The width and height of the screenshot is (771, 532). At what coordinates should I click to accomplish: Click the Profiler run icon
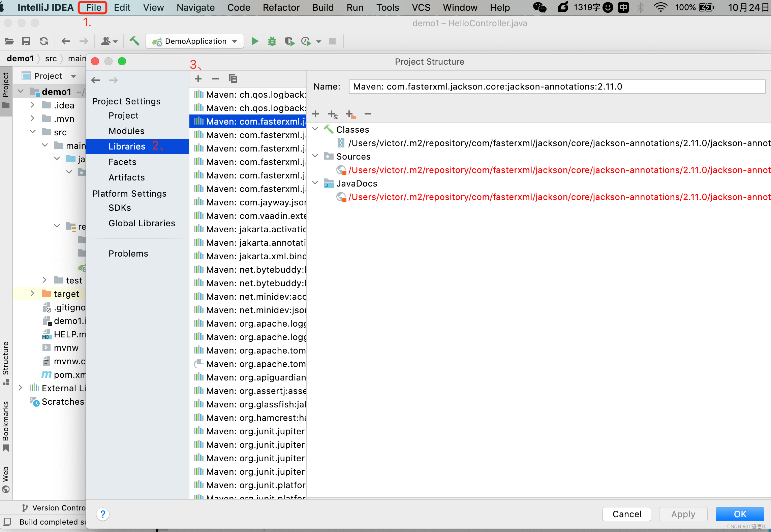pos(306,41)
